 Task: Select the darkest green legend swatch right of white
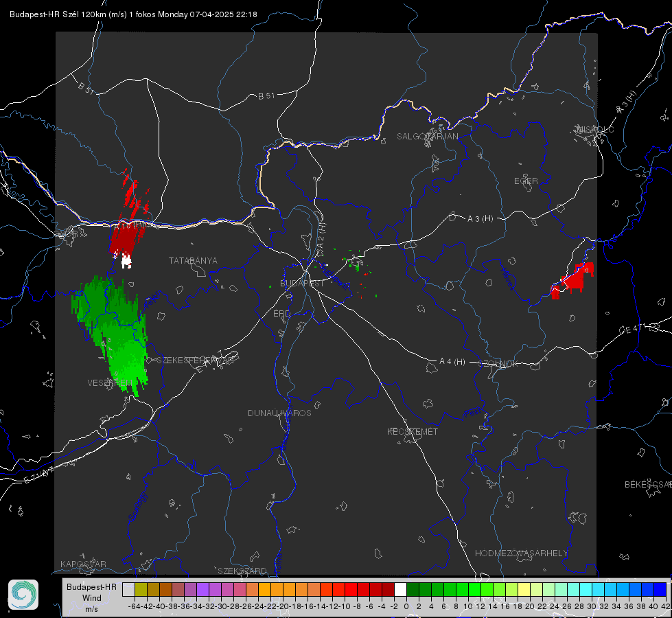pos(413,589)
